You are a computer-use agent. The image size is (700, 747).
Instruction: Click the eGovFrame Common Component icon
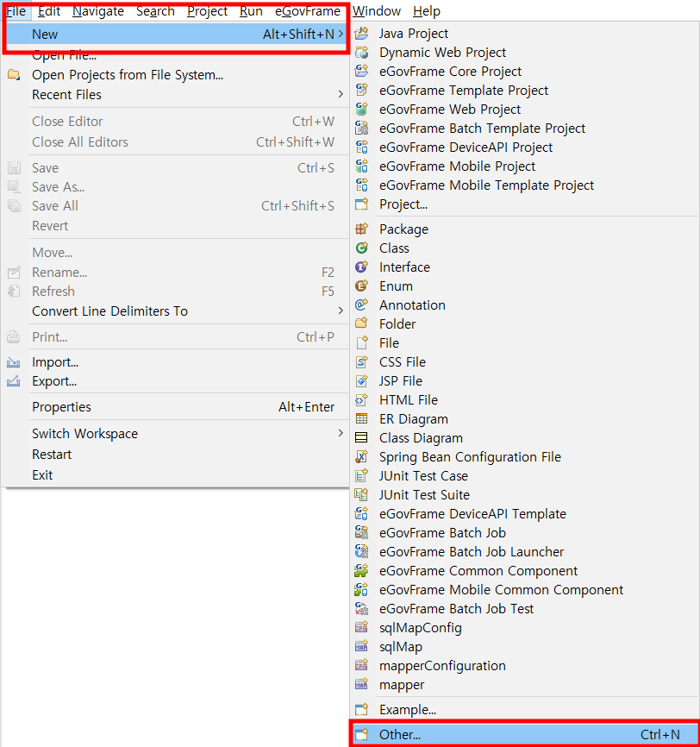pyautogui.click(x=362, y=571)
